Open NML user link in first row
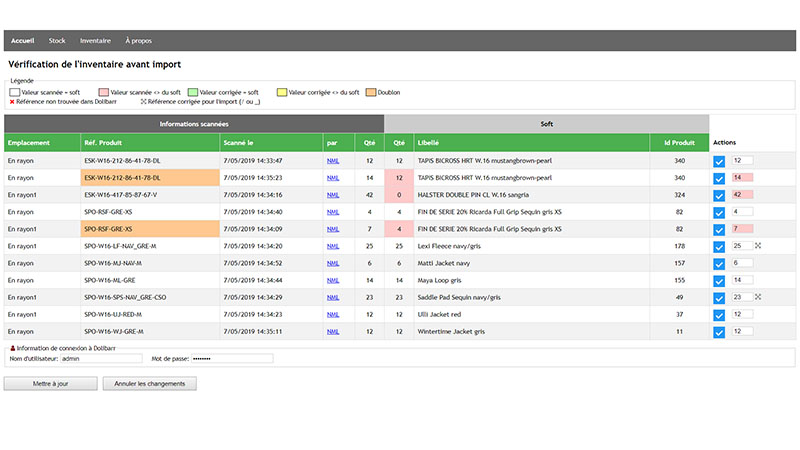The width and height of the screenshot is (800, 450). (x=333, y=160)
